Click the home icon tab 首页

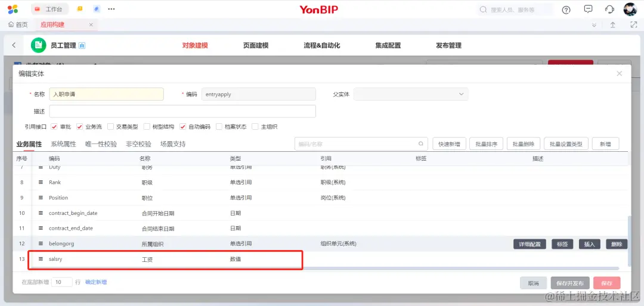click(18, 24)
